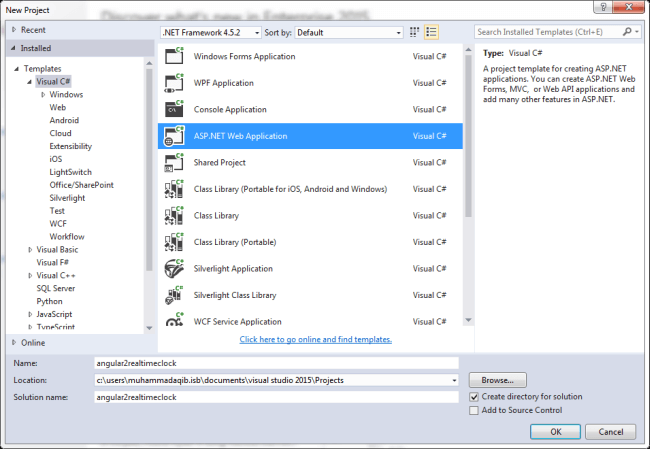
Task: Click the template list scroll up arrow
Action: (468, 50)
